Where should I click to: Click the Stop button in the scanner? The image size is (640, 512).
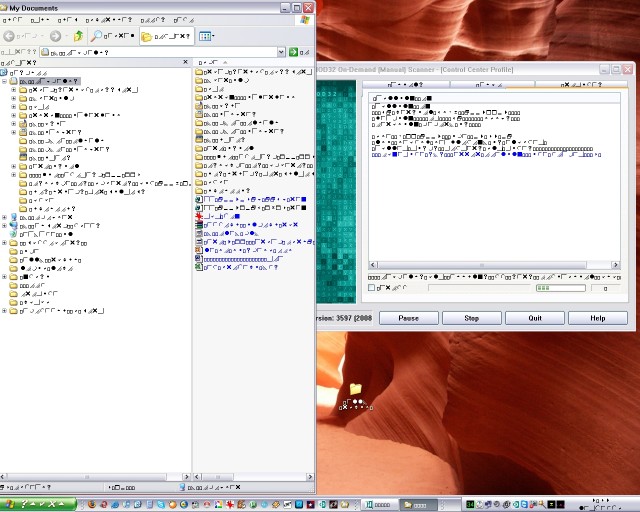click(472, 318)
